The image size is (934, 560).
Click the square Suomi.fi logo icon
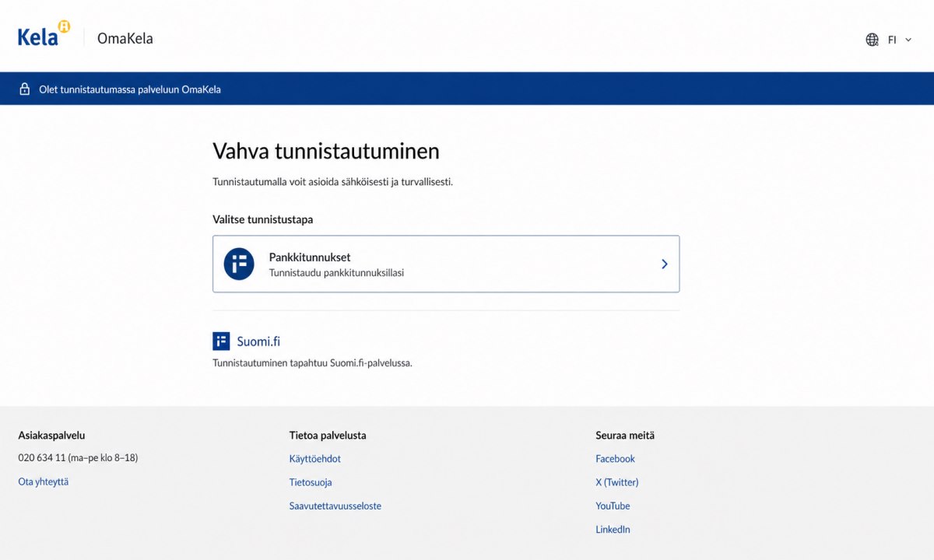tap(221, 341)
